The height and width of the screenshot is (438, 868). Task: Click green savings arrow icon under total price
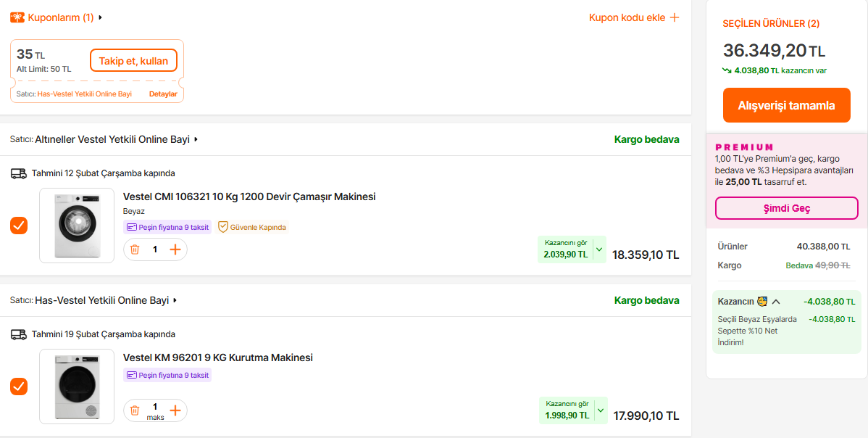click(x=727, y=70)
